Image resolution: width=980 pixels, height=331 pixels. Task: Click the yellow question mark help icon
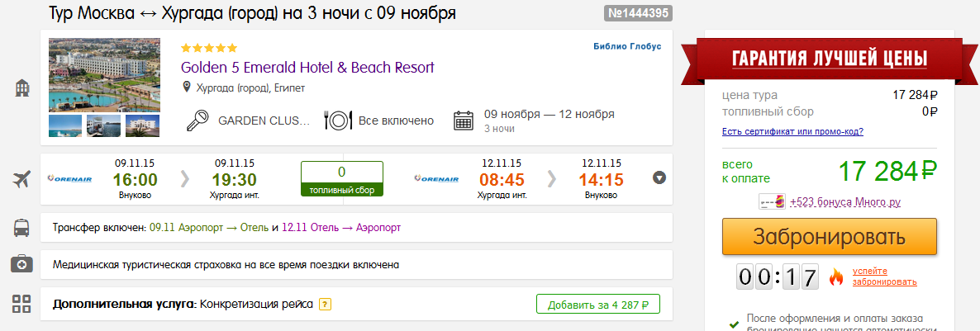(x=326, y=305)
